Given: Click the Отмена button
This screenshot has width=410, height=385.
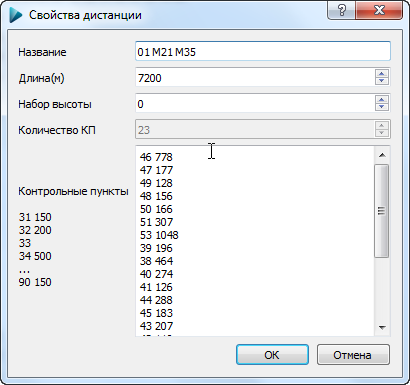Looking at the screenshot, I should [353, 355].
